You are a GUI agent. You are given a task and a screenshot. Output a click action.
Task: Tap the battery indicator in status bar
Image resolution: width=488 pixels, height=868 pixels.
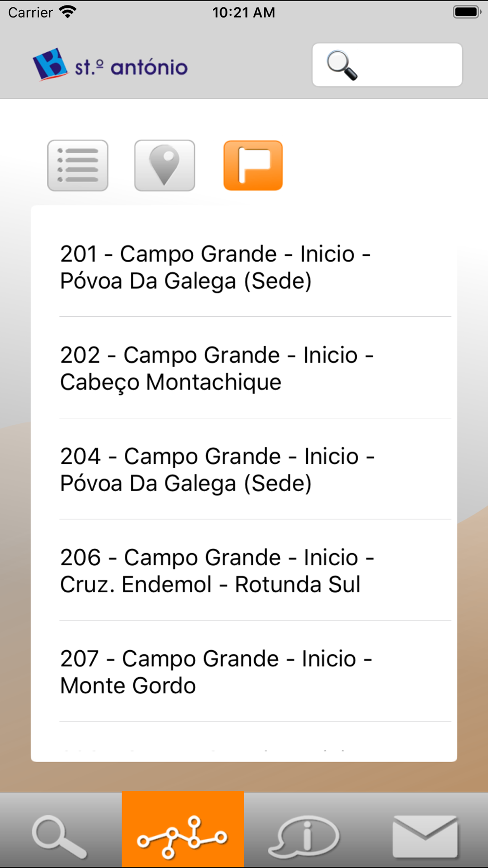tap(467, 12)
